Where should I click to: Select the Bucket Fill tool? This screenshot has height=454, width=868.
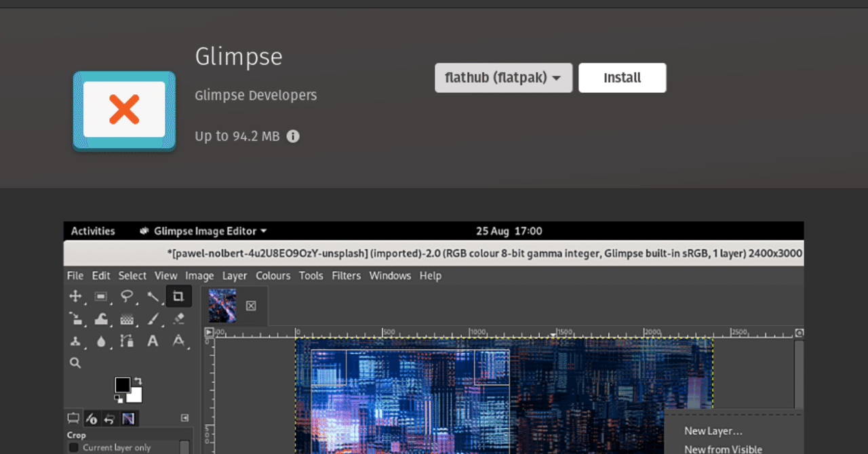tap(100, 320)
